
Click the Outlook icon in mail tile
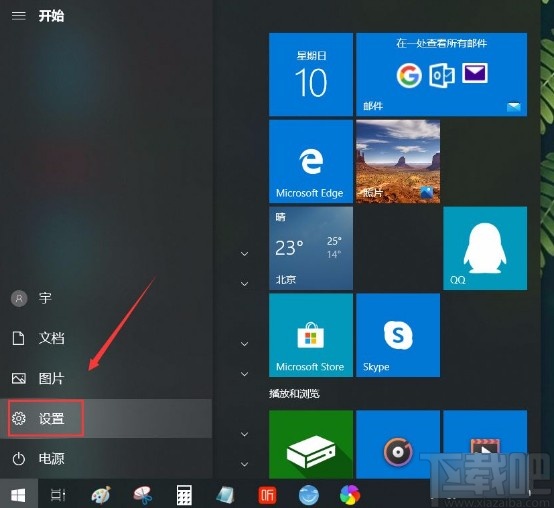point(442,76)
